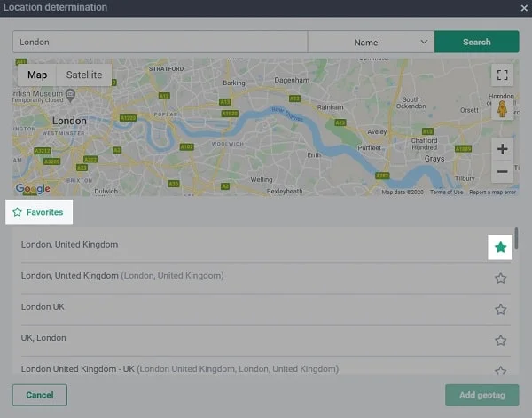
Task: Click Report a map error link
Action: click(491, 193)
